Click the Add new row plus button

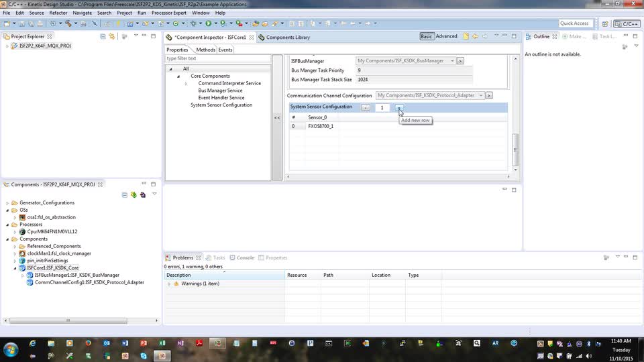pos(398,107)
